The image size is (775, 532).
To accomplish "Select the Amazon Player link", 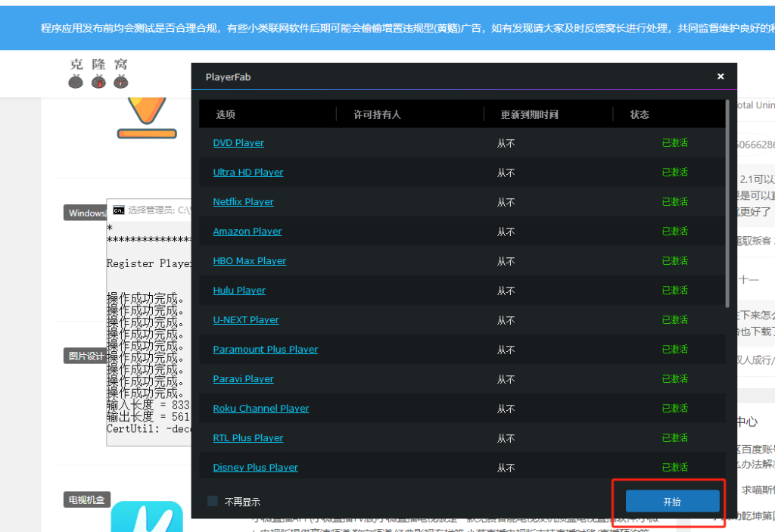I will (x=247, y=232).
